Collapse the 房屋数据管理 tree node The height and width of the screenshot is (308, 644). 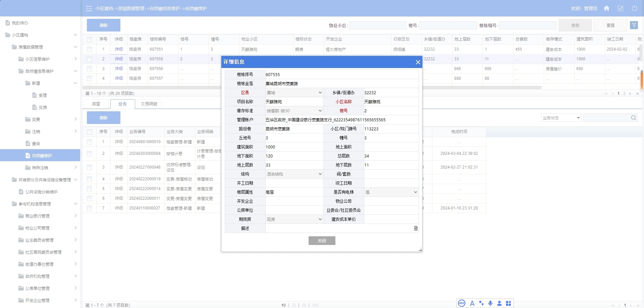click(75, 47)
